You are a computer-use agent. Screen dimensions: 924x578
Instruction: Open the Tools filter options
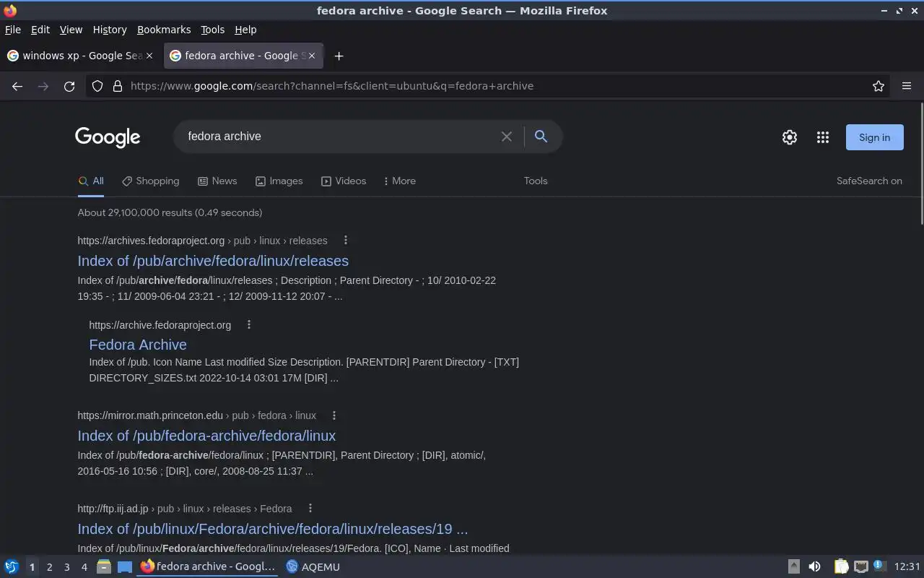(536, 181)
